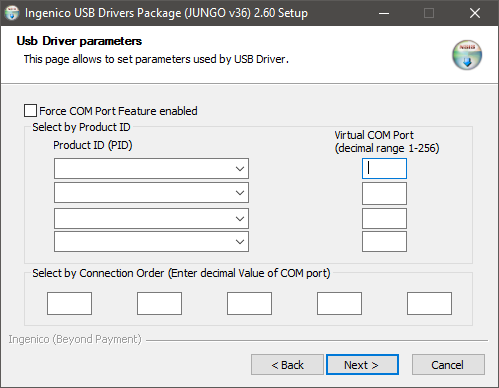Proceed with the Next > button
The image size is (499, 388).
tap(362, 365)
